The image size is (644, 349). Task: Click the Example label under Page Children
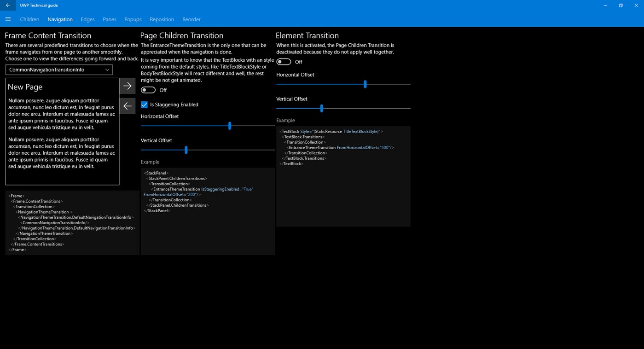150,162
